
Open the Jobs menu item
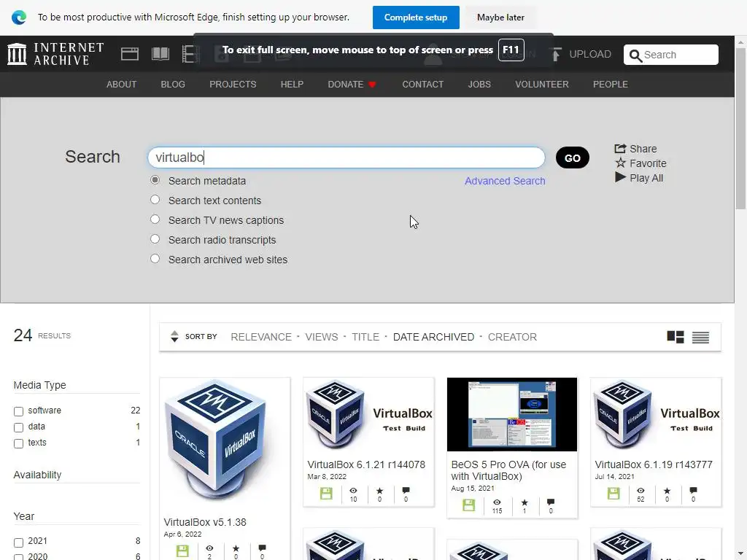pos(479,85)
